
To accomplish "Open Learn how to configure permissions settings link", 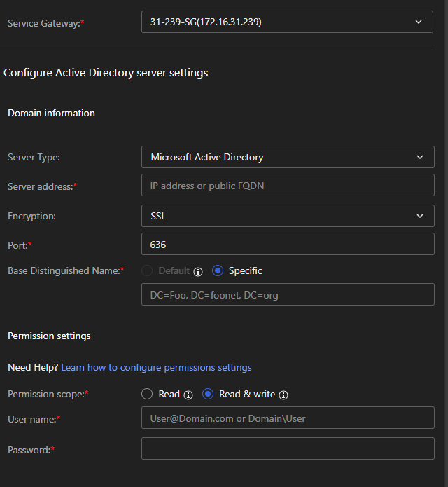I will coord(156,367).
